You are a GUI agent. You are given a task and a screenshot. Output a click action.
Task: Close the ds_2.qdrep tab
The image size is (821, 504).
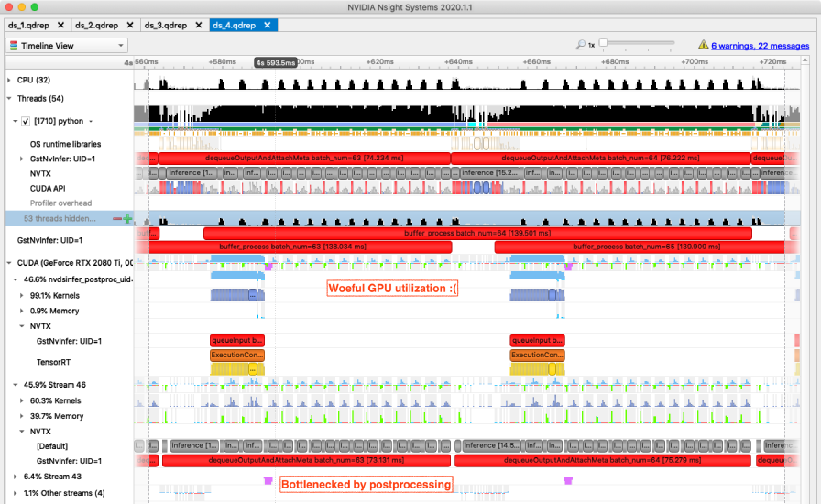(130, 25)
